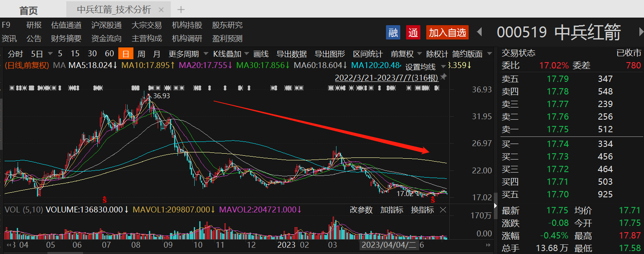Open 研报 research reports
This screenshot has width=644, height=254.
(34, 25)
